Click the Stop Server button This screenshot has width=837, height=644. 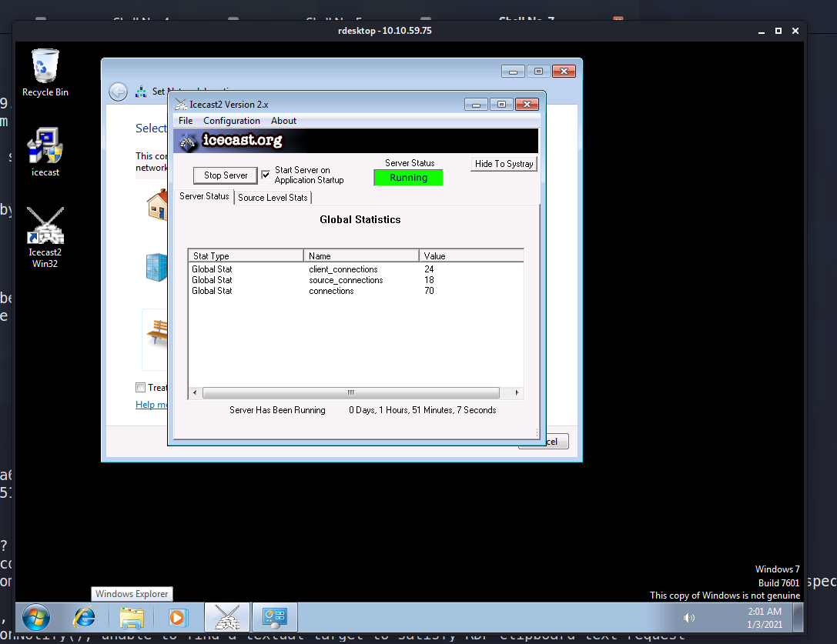pos(226,175)
